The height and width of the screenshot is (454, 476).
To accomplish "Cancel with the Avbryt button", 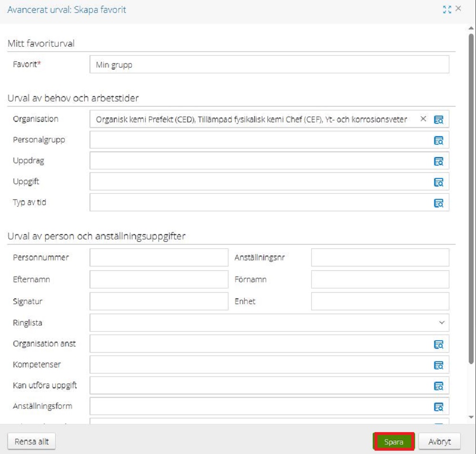I will click(439, 441).
